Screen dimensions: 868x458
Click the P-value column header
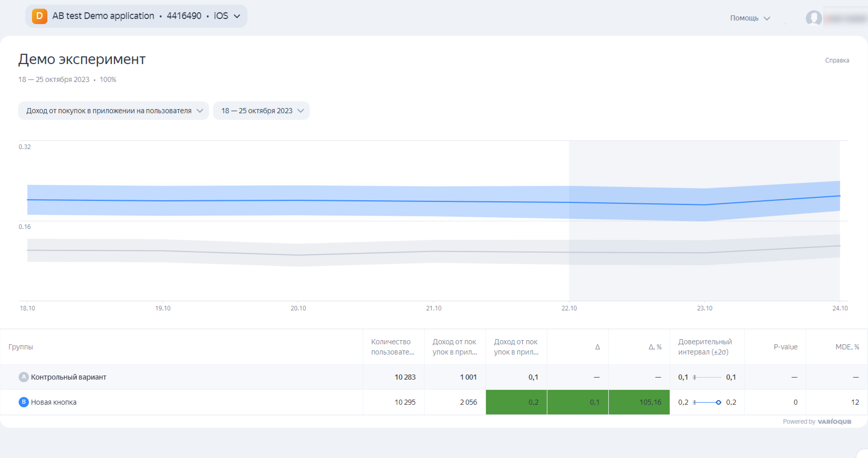785,347
